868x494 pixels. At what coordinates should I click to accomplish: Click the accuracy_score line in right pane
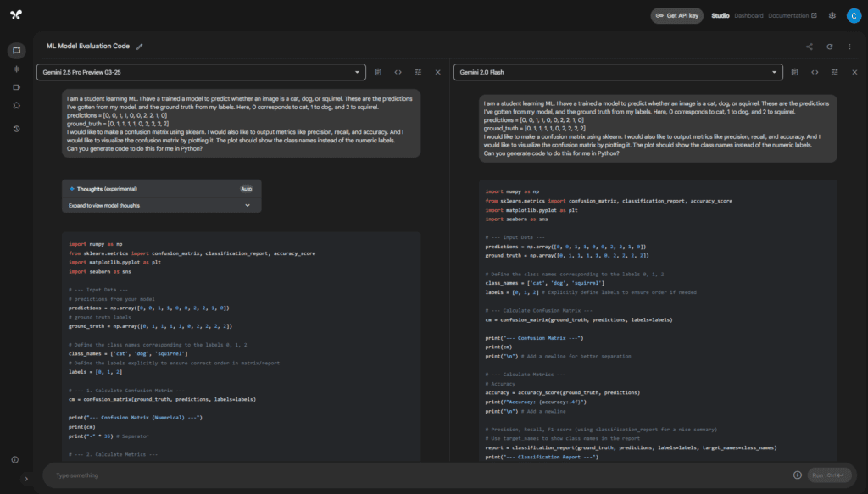coord(563,393)
